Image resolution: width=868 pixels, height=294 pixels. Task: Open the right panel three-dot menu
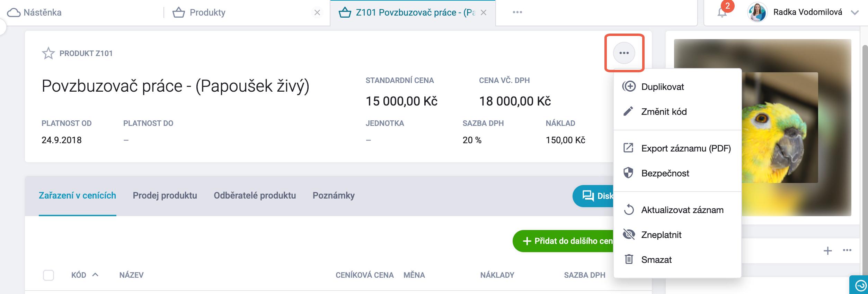click(x=847, y=250)
